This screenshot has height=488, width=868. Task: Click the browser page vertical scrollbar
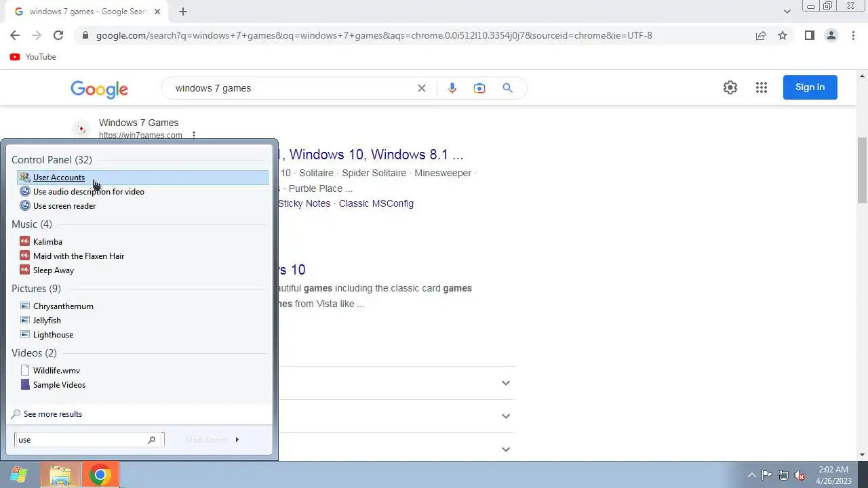click(x=862, y=169)
